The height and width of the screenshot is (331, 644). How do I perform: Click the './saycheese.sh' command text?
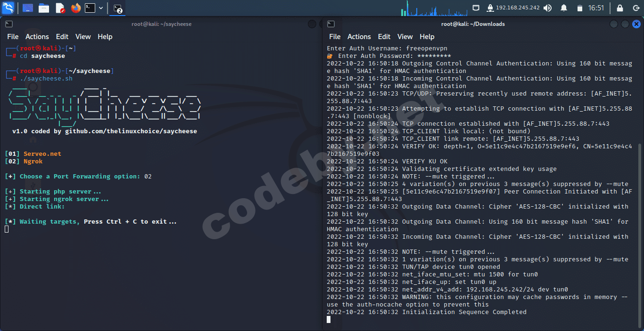(46, 79)
